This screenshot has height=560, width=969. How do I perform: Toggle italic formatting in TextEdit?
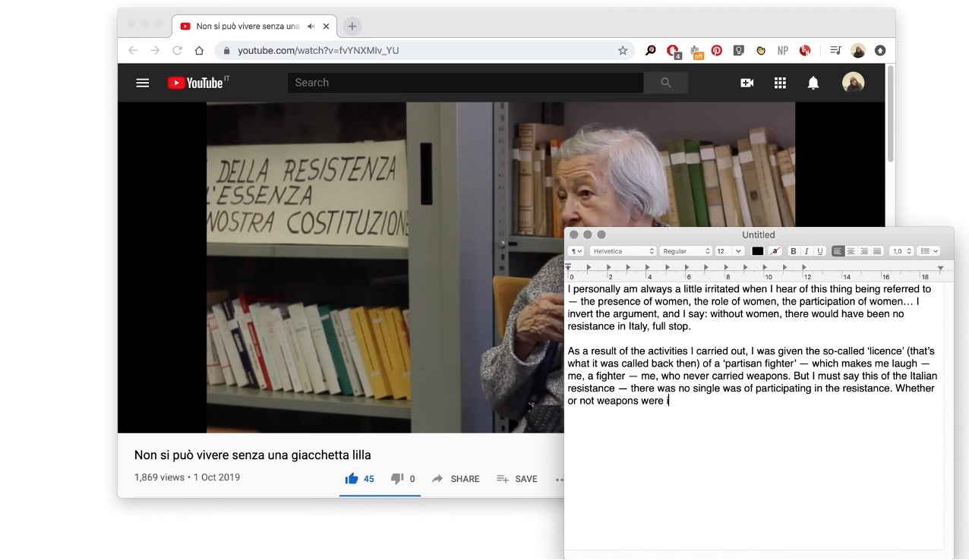[806, 251]
